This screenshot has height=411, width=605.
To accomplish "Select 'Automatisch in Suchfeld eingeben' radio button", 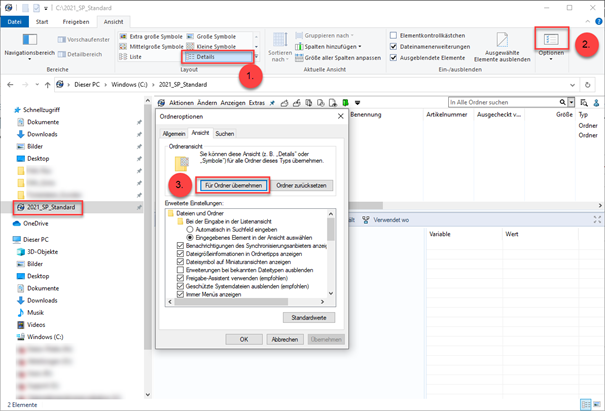I will click(x=191, y=227).
